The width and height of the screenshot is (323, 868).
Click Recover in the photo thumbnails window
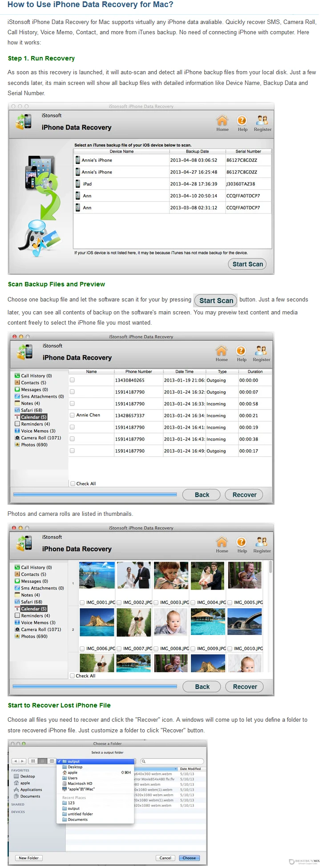tap(245, 687)
